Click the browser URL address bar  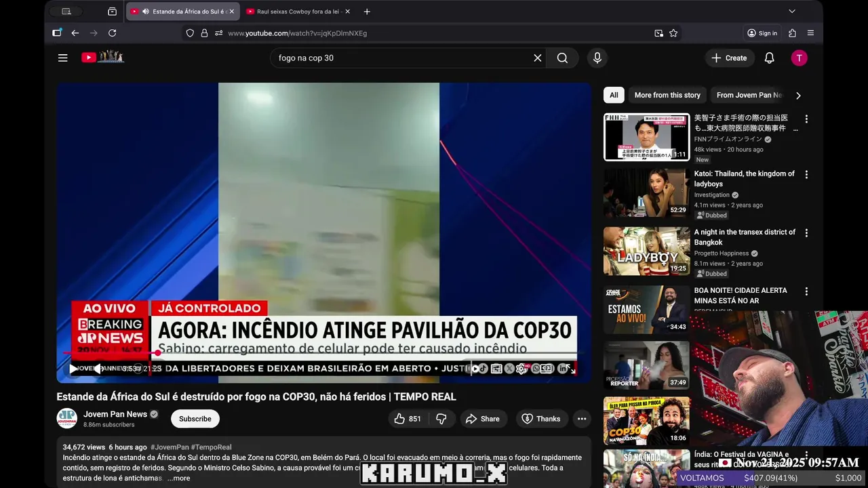coord(434,33)
